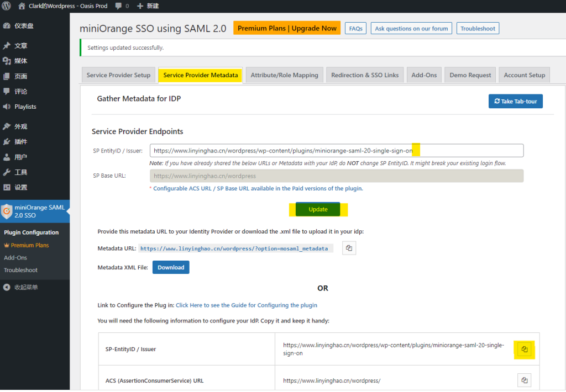The height and width of the screenshot is (392, 566).
Task: Open the plugin configuration guide link
Action: [246, 305]
